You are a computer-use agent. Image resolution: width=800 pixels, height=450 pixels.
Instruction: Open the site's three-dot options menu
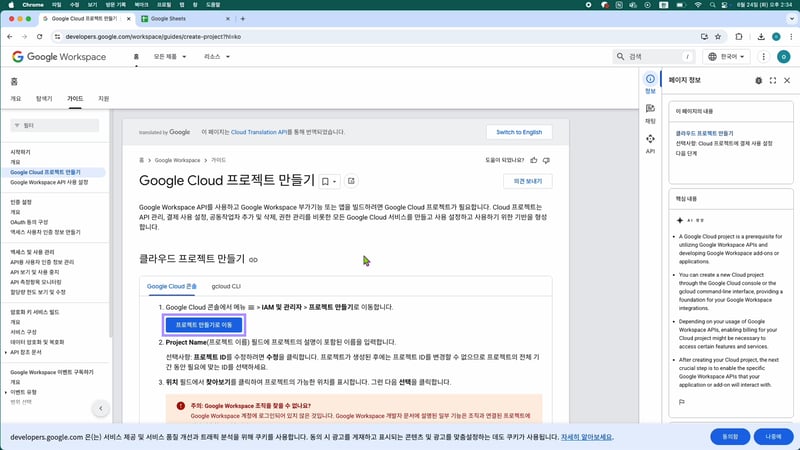click(763, 57)
